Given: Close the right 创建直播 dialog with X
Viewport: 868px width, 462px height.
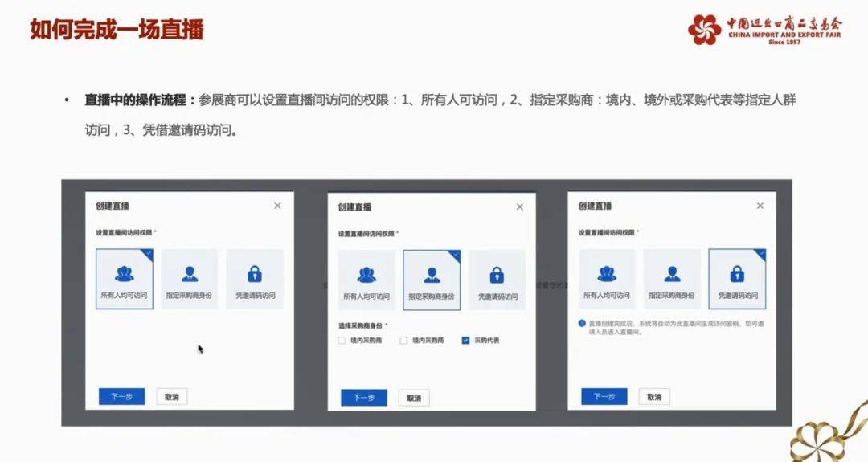Looking at the screenshot, I should (759, 206).
